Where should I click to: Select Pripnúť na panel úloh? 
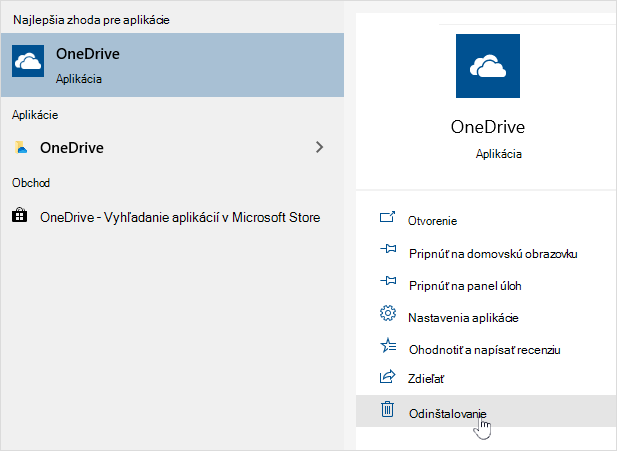point(486,285)
